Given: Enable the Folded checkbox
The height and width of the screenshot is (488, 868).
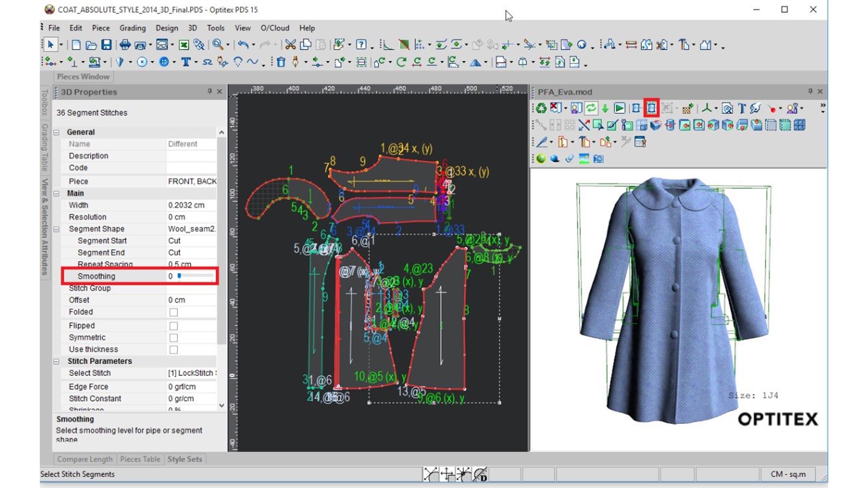Looking at the screenshot, I should pos(173,312).
